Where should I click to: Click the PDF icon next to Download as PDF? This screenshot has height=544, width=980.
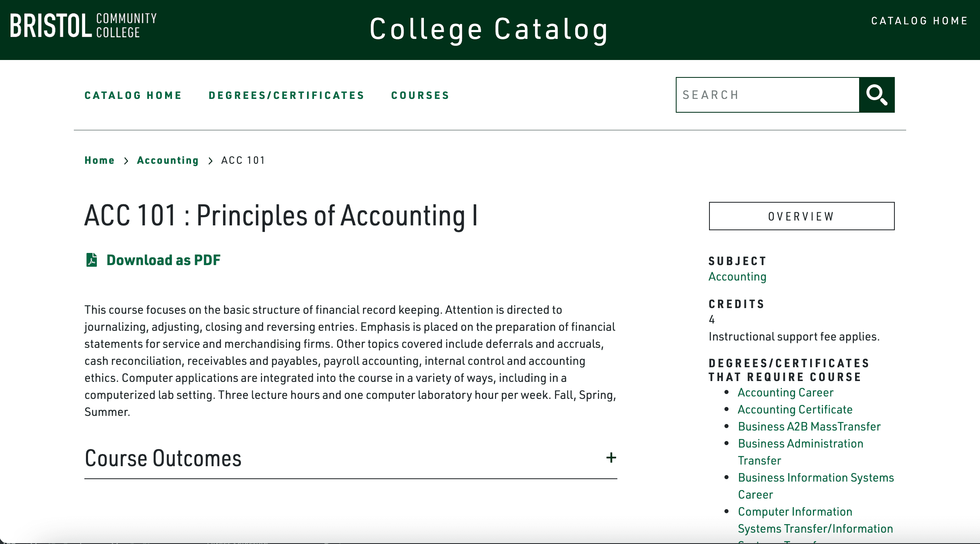pyautogui.click(x=91, y=260)
